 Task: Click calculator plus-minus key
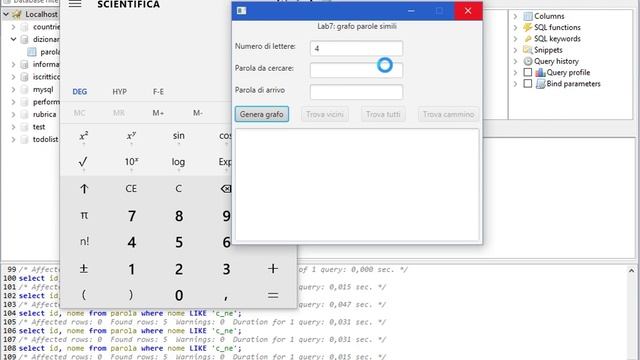tap(84, 269)
